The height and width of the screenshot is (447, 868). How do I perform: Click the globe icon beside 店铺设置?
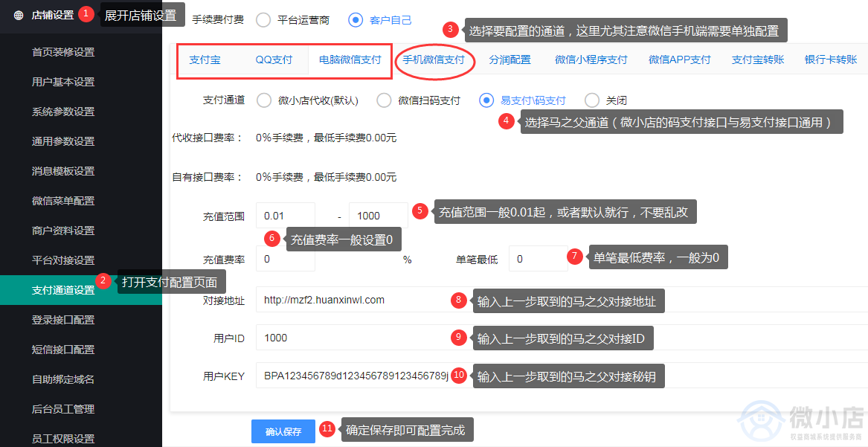[x=19, y=16]
